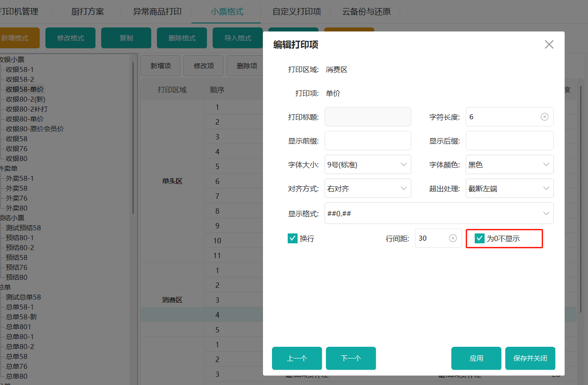Image resolution: width=588 pixels, height=385 pixels.
Task: Clear the 行间距 field value
Action: 453,238
